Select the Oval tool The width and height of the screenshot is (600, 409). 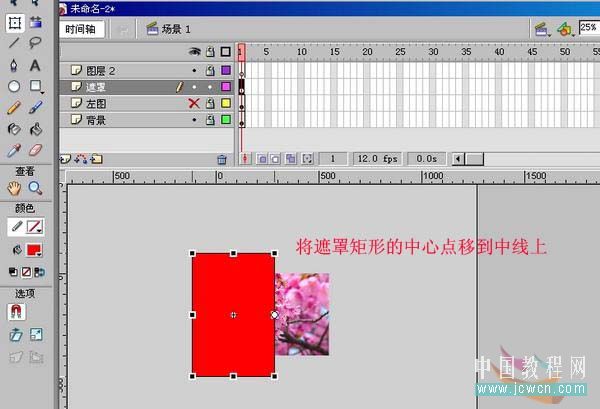tap(14, 86)
